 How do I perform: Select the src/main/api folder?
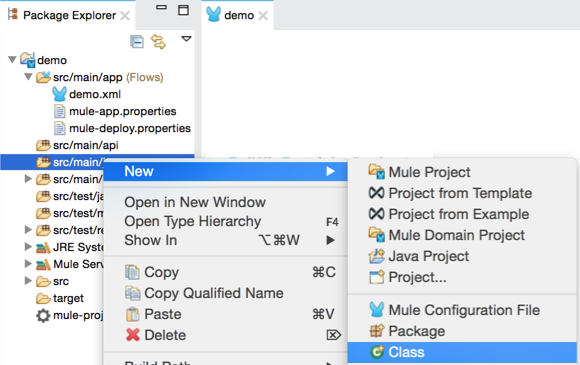point(85,145)
